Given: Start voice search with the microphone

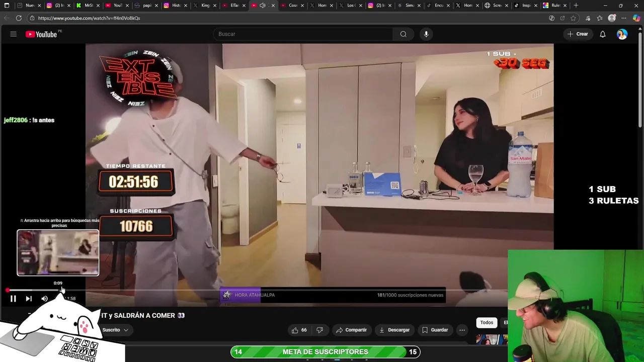Looking at the screenshot, I should [426, 34].
